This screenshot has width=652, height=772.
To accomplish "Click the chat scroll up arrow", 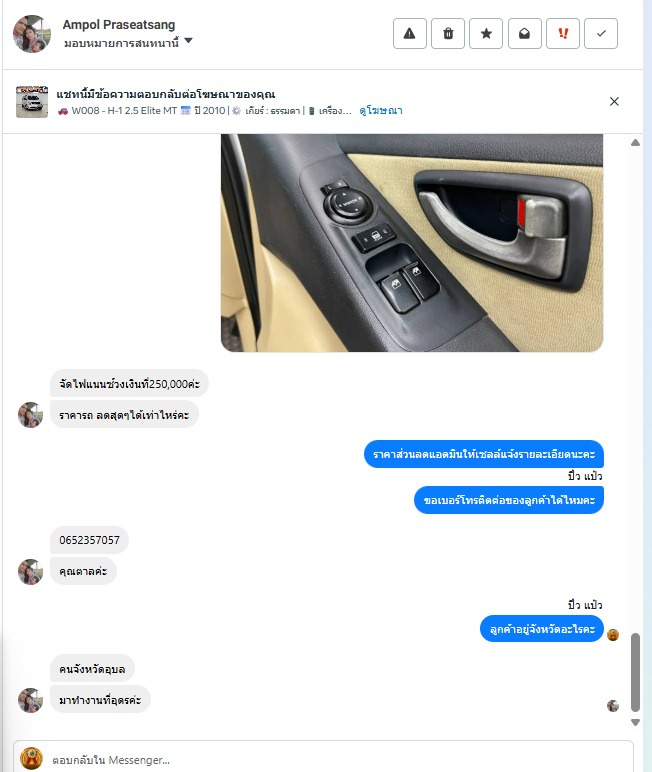I will (636, 143).
